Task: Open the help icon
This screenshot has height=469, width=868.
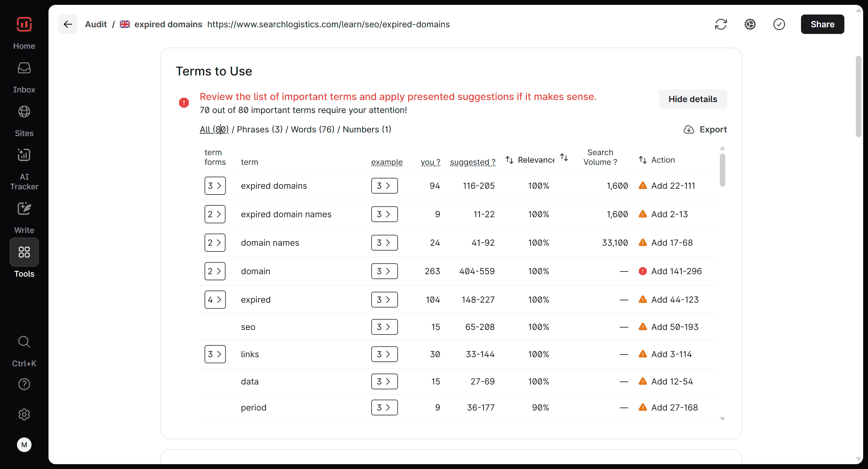Action: [24, 384]
